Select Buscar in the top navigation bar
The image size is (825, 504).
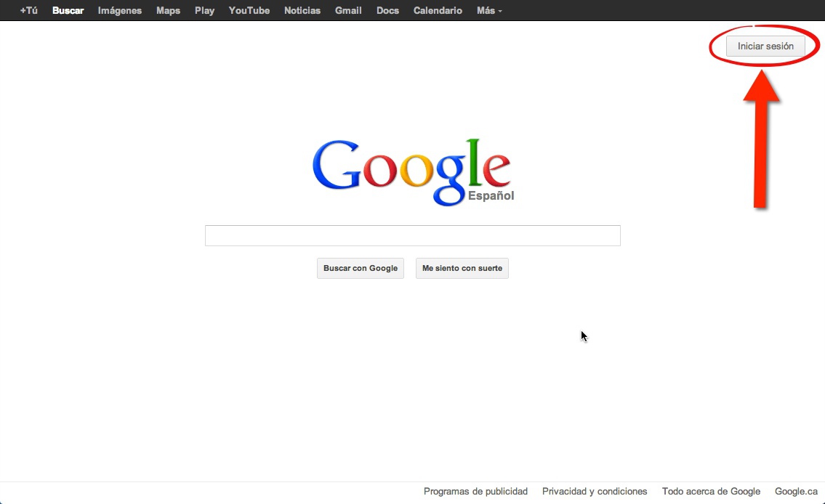click(x=68, y=11)
